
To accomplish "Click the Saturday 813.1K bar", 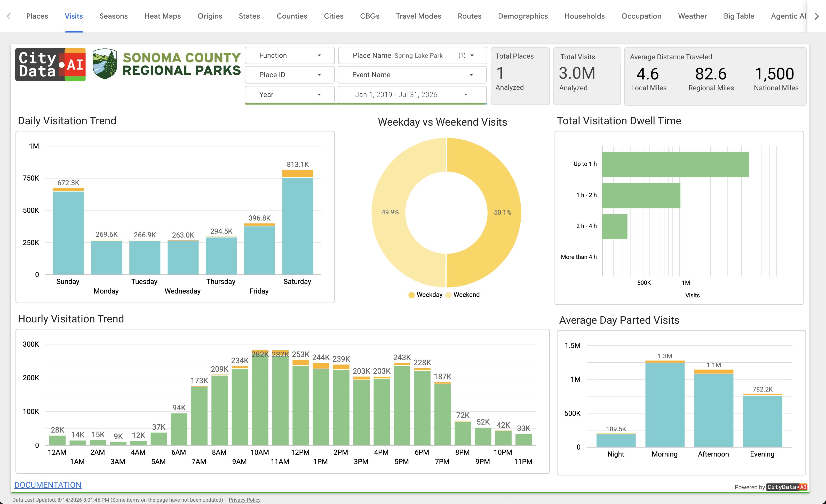I will [x=298, y=222].
